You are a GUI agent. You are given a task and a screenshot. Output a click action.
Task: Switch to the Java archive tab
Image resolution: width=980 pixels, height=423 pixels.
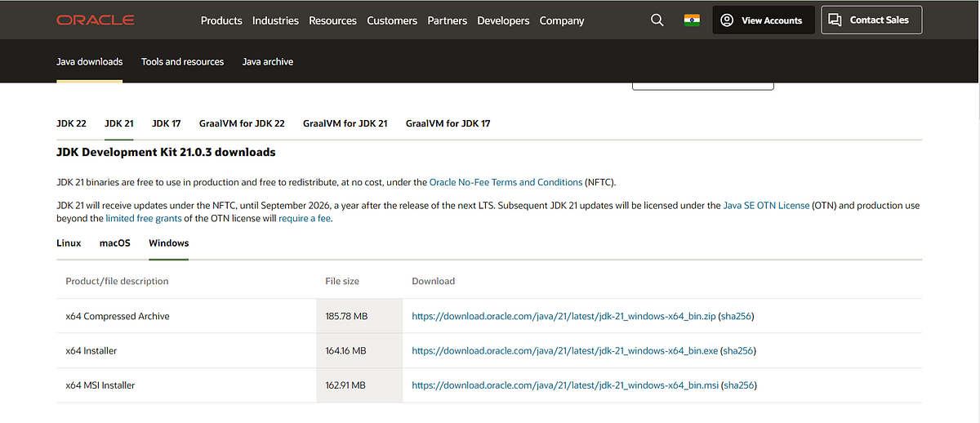[268, 62]
